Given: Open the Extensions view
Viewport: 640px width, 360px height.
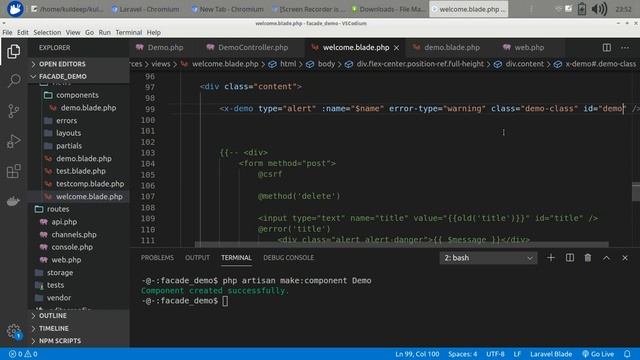Looking at the screenshot, I should (x=13, y=171).
